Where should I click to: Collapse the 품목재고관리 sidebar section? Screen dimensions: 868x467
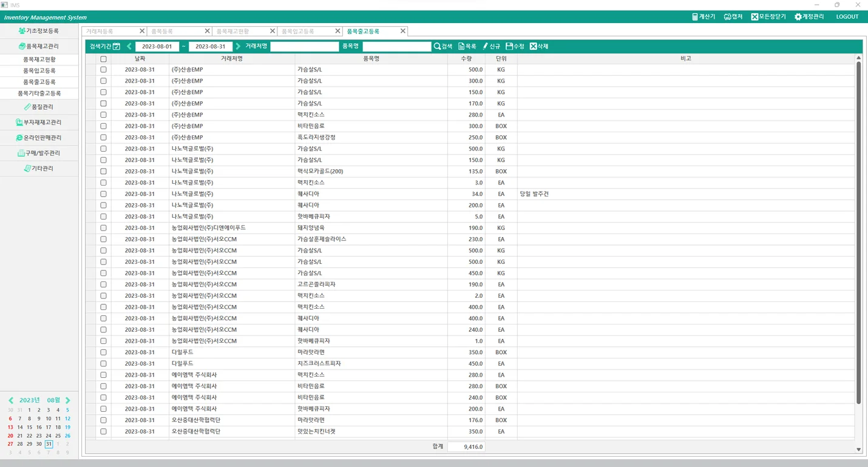point(39,46)
